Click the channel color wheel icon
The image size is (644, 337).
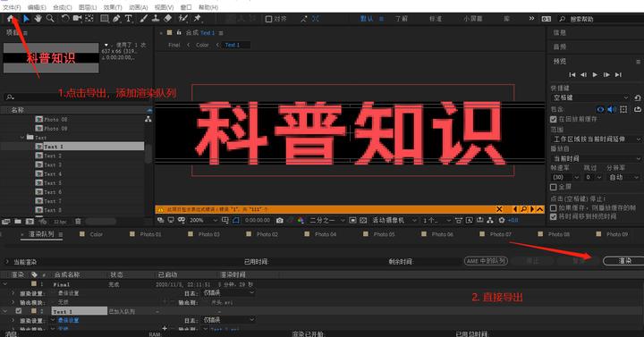(301, 221)
